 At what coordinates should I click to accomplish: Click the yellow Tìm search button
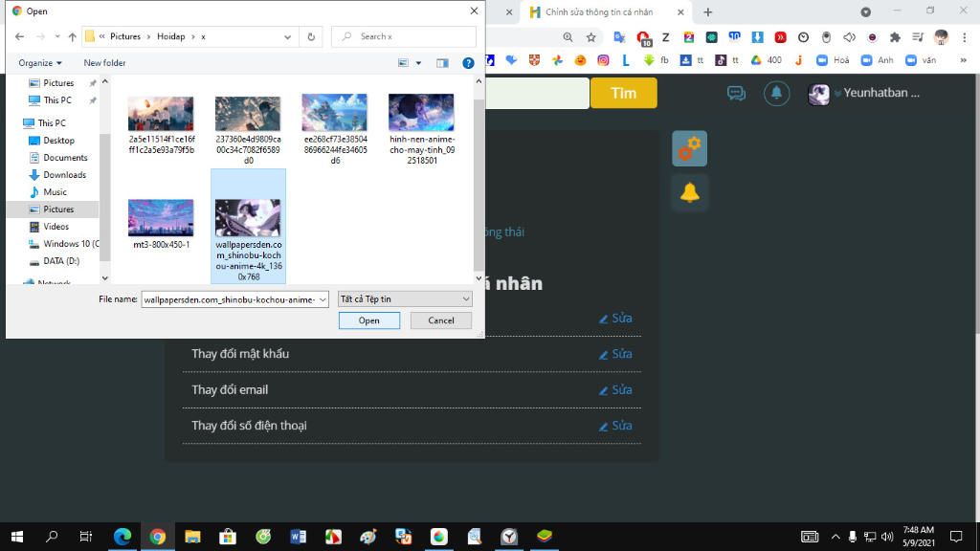point(624,93)
